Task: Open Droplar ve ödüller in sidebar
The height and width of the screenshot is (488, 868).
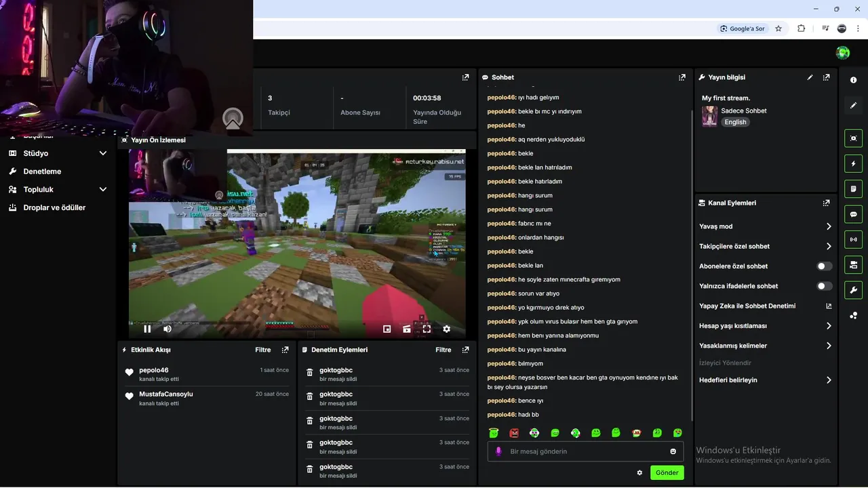Action: click(x=54, y=207)
